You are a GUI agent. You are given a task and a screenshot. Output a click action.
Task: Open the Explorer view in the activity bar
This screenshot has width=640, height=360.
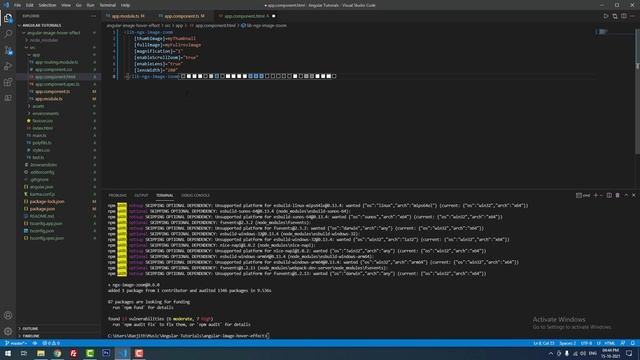8,18
